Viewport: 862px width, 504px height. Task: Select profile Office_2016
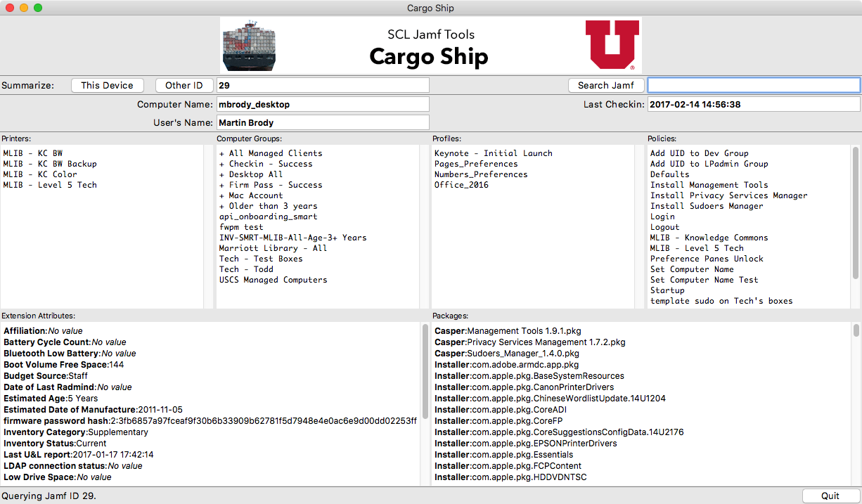[x=461, y=185]
